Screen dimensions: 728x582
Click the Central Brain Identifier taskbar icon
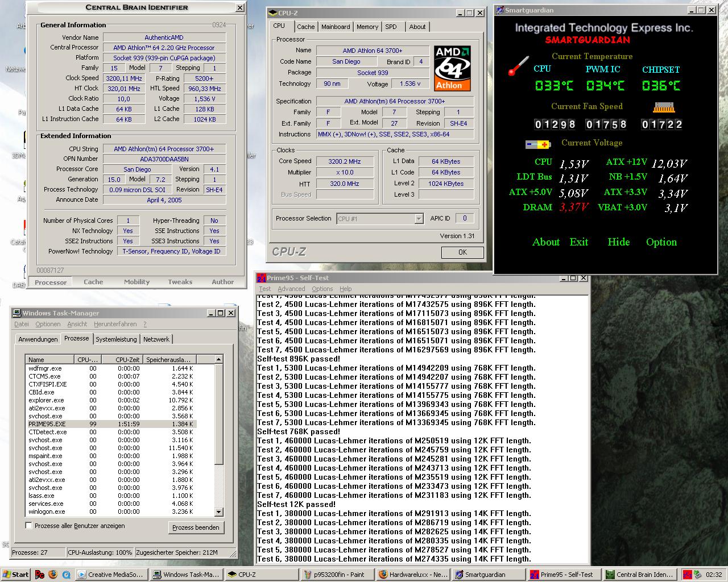[x=610, y=575]
